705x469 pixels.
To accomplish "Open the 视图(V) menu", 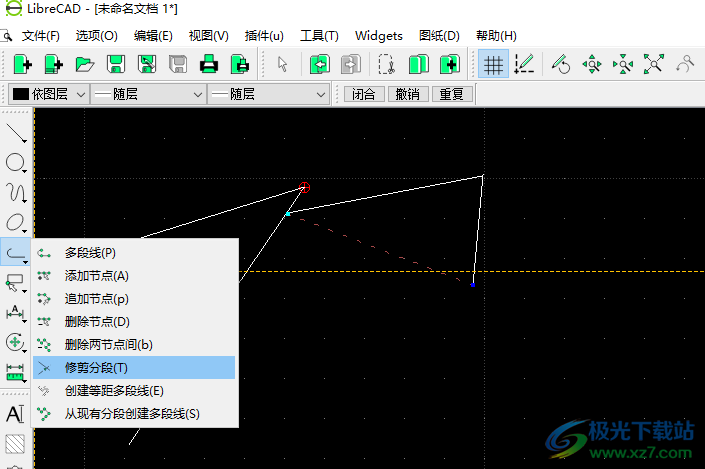I will 209,36.
